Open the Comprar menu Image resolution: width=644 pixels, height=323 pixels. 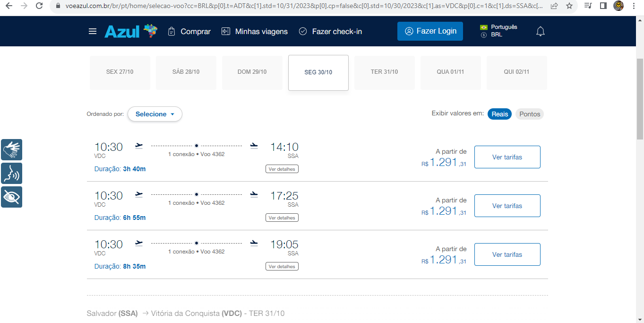click(189, 31)
